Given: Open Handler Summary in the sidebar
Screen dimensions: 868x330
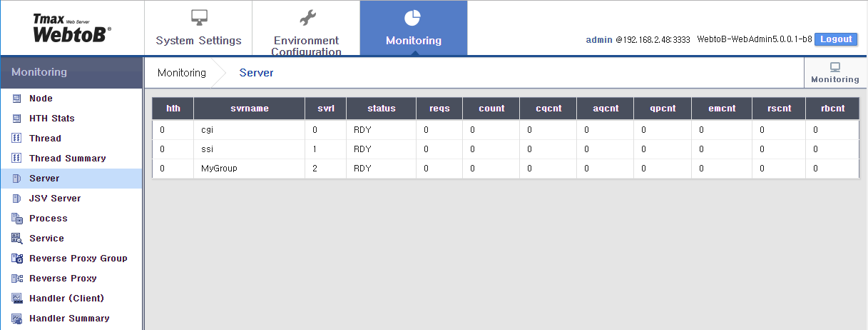Looking at the screenshot, I should point(71,319).
